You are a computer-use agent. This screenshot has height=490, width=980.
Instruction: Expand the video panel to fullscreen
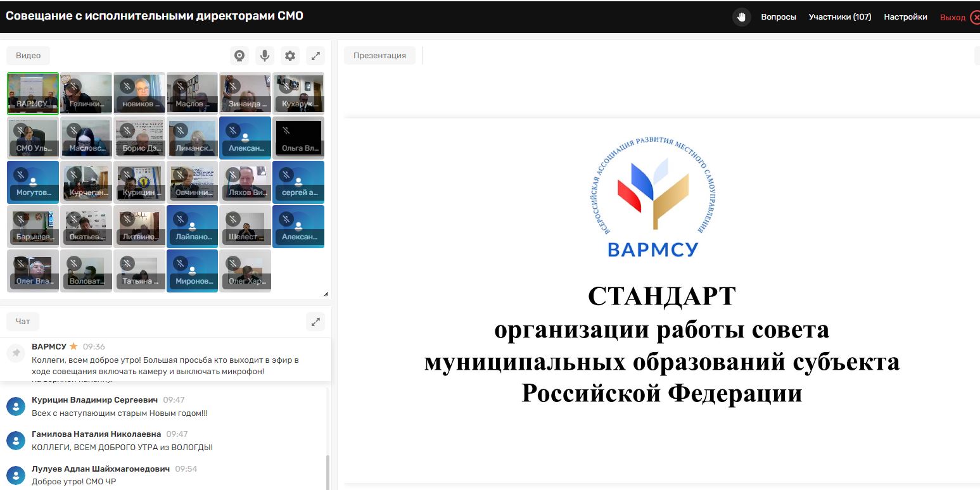pos(315,56)
